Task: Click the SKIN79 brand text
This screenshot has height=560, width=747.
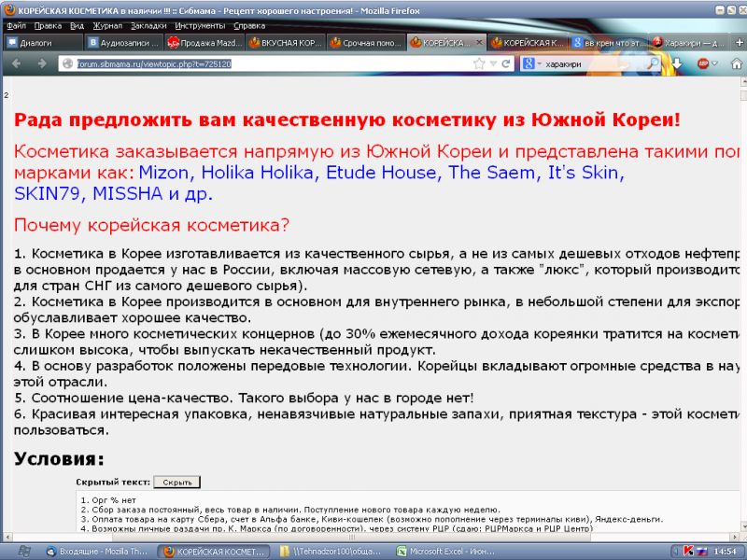Action: 47,193
